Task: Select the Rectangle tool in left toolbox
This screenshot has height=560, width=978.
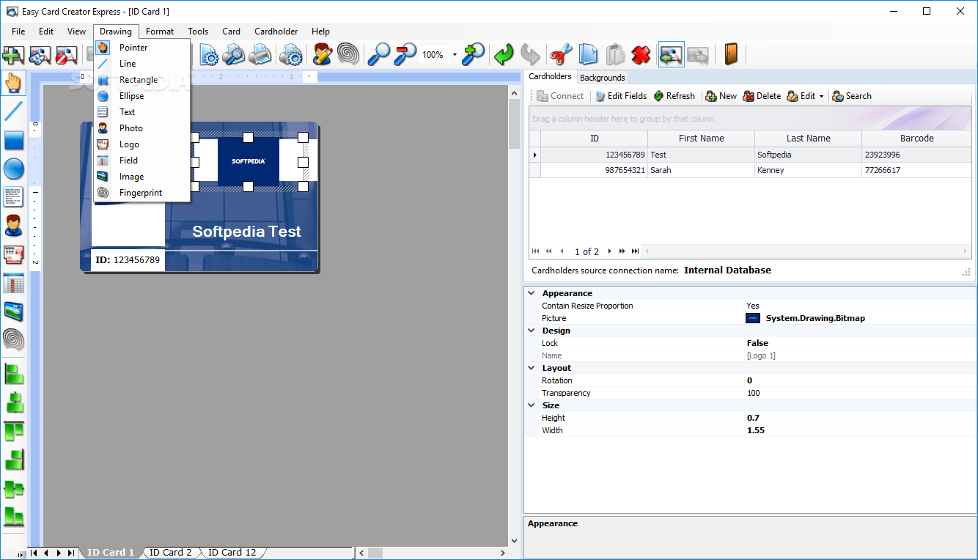Action: [13, 140]
